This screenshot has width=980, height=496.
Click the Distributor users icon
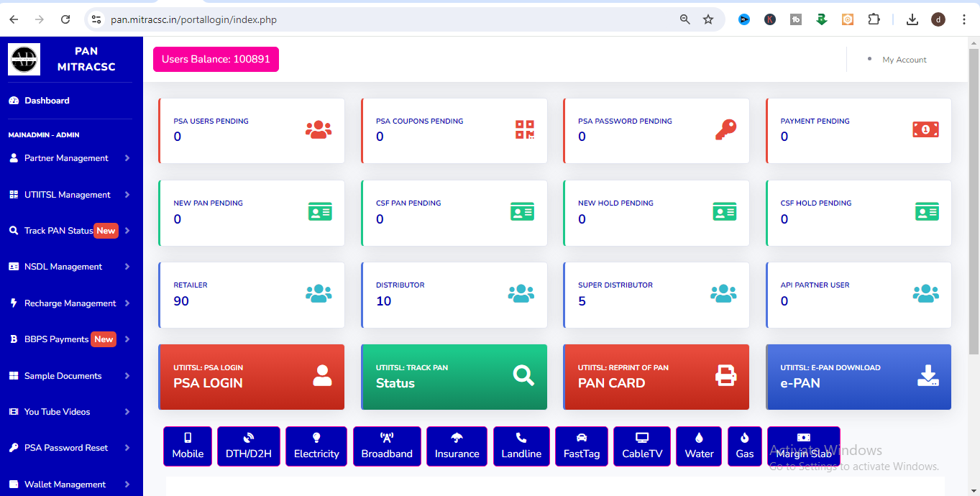pyautogui.click(x=521, y=293)
